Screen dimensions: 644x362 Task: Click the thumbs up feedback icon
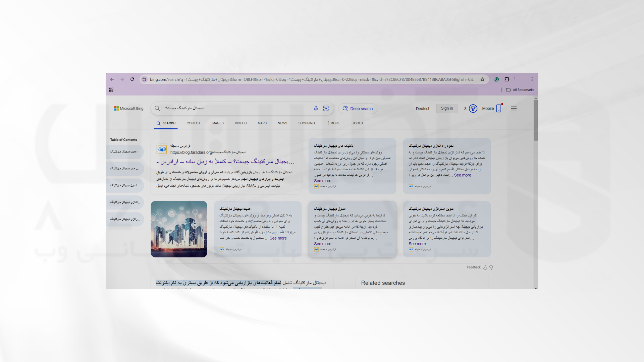tap(485, 267)
